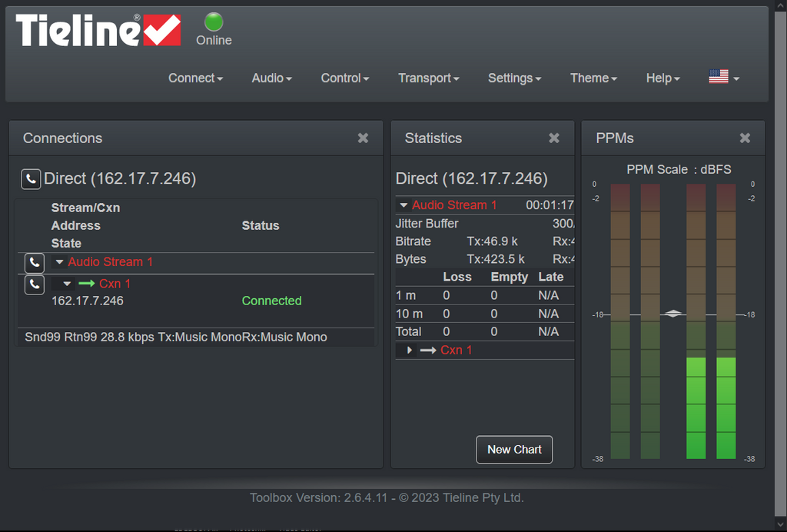Collapse Audio Stream 1 in Connections panel
This screenshot has width=787, height=532.
[x=58, y=262]
